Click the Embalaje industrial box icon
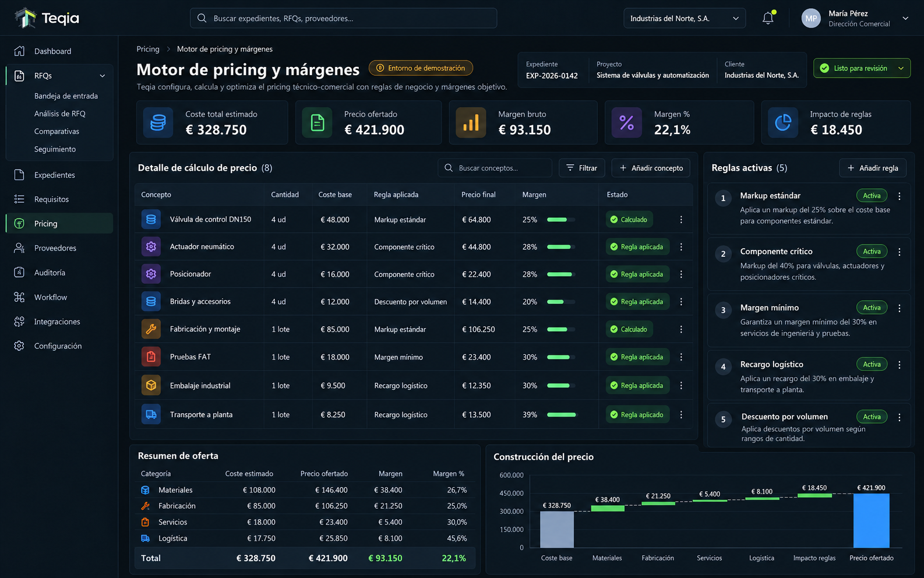The image size is (924, 578). 151,385
